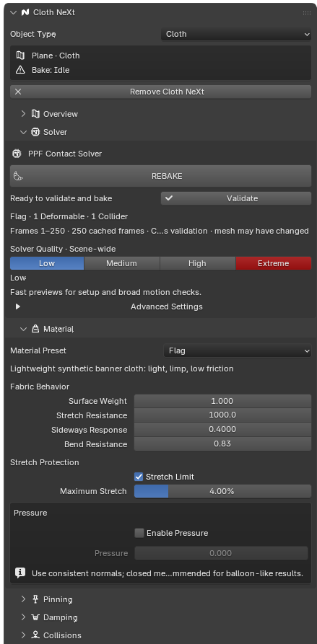Image resolution: width=317 pixels, height=644 pixels.
Task: Click the Bend Resistance value field
Action: click(222, 444)
